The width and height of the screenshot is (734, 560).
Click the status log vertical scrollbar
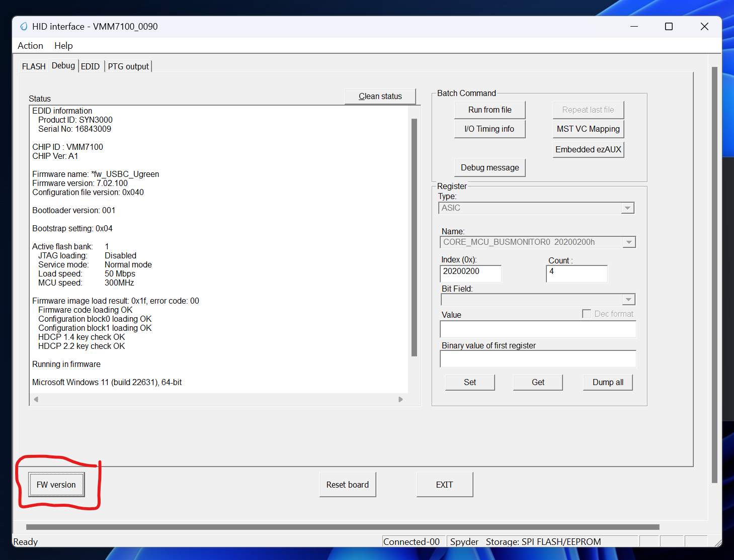tap(415, 237)
